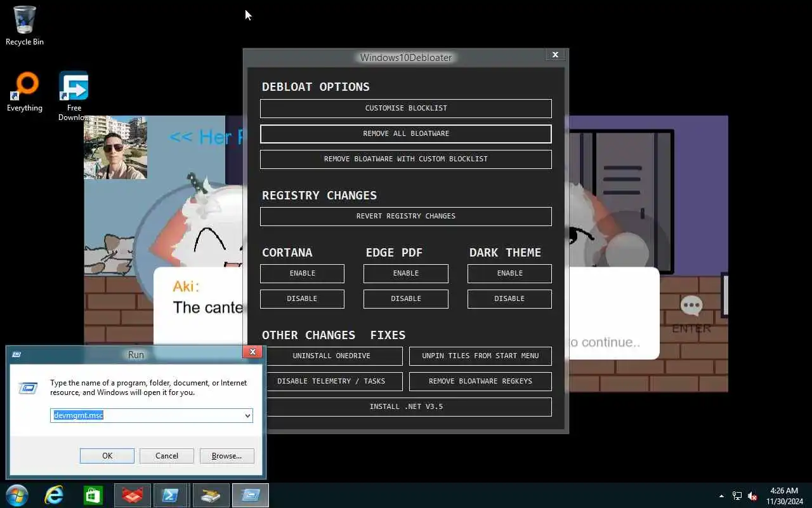Click the Run dialog title bar icon
This screenshot has height=508, width=812.
coord(16,354)
